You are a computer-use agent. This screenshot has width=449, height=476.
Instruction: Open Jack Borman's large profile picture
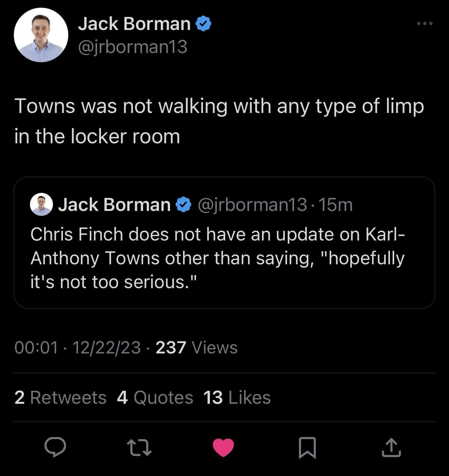(x=41, y=35)
